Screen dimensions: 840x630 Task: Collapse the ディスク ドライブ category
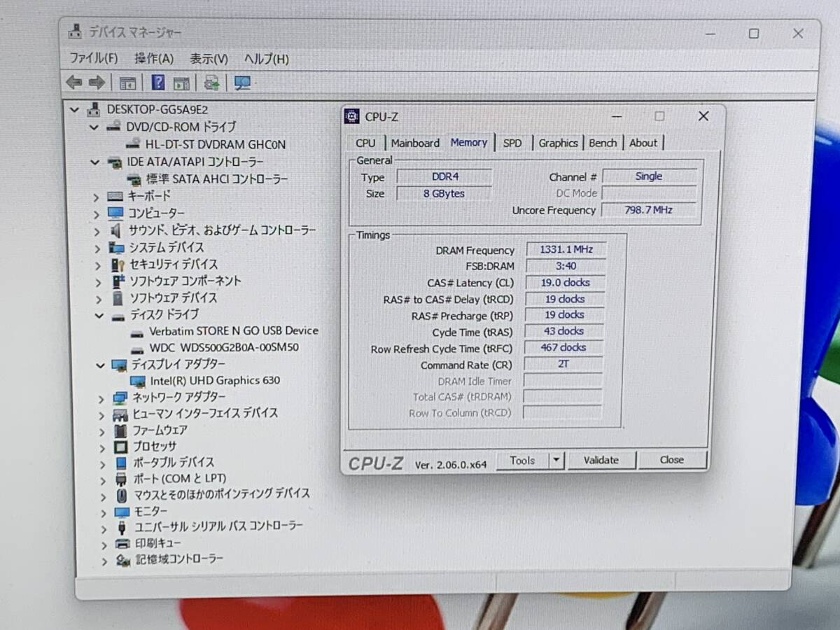coord(99,316)
